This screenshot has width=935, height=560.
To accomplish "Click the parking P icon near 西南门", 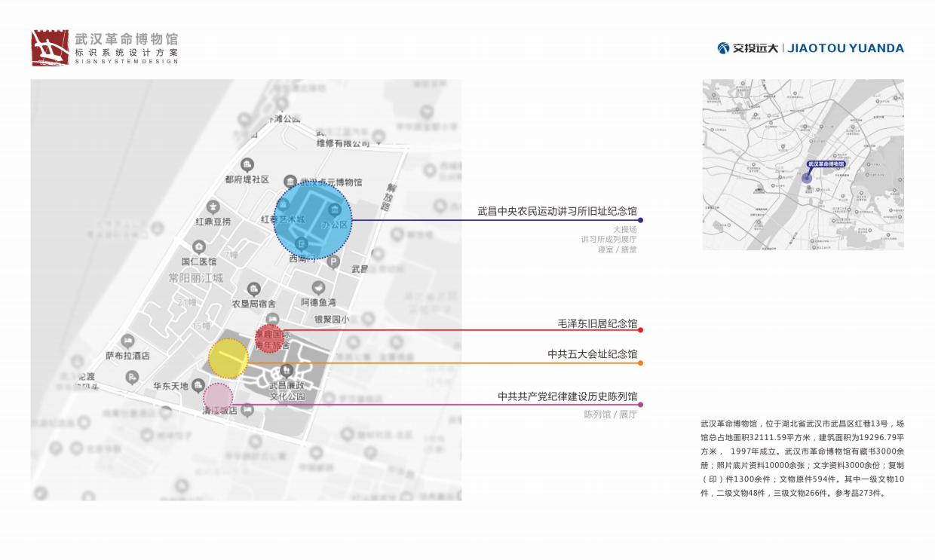I will 333,263.
